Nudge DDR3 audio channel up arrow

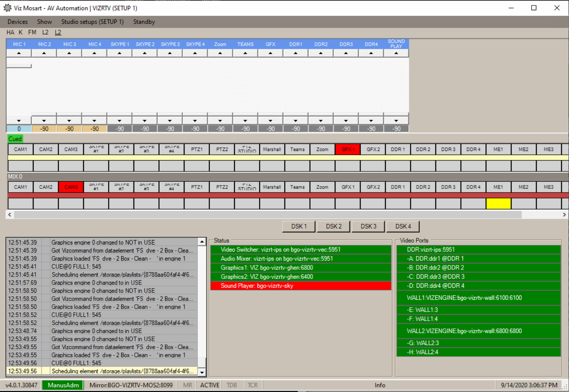346,53
